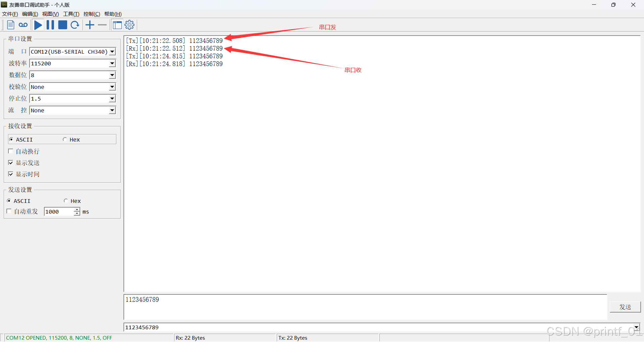
Task: Restore down the window
Action: [613, 5]
